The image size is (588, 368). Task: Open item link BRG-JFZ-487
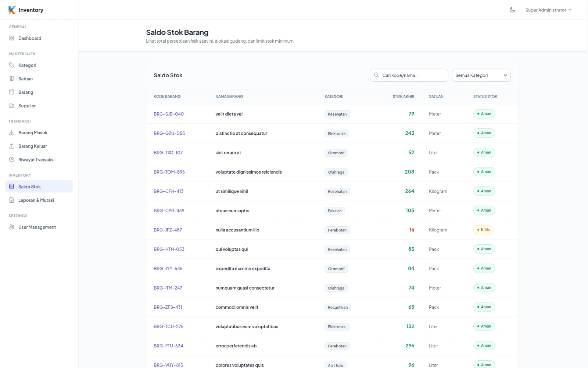[x=168, y=230]
